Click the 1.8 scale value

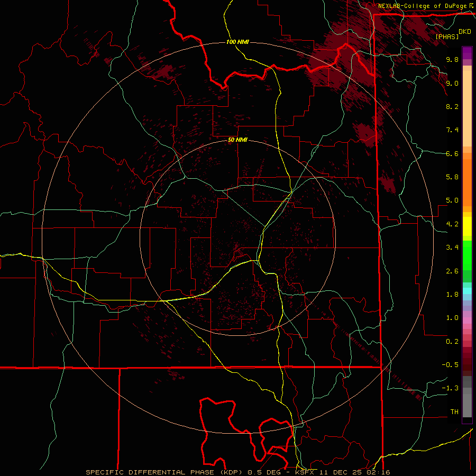click(x=452, y=295)
